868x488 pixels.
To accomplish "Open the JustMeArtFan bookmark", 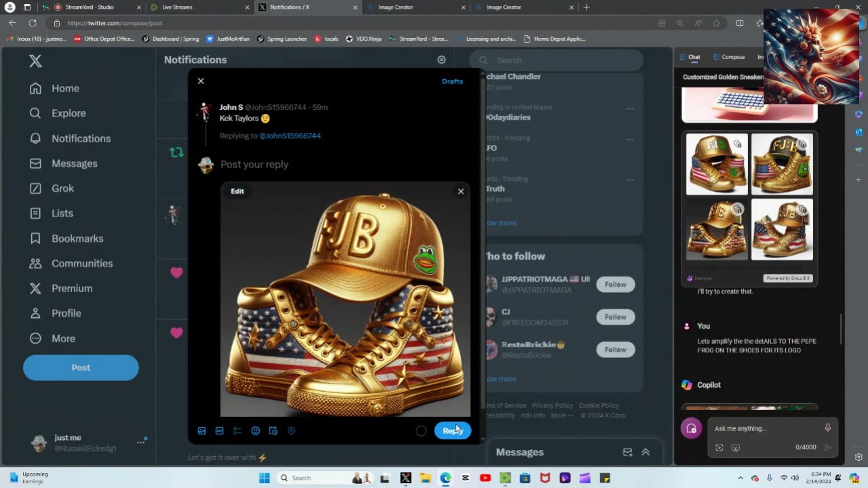I will [229, 39].
